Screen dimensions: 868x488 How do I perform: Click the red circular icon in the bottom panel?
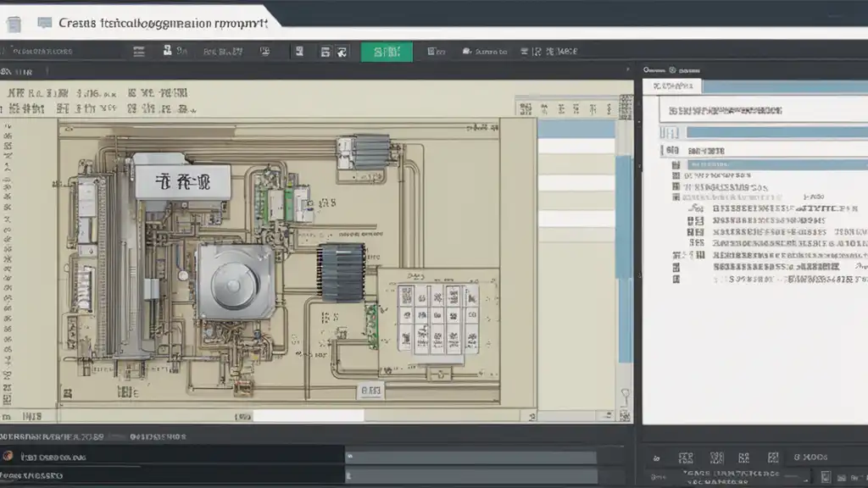[8, 456]
